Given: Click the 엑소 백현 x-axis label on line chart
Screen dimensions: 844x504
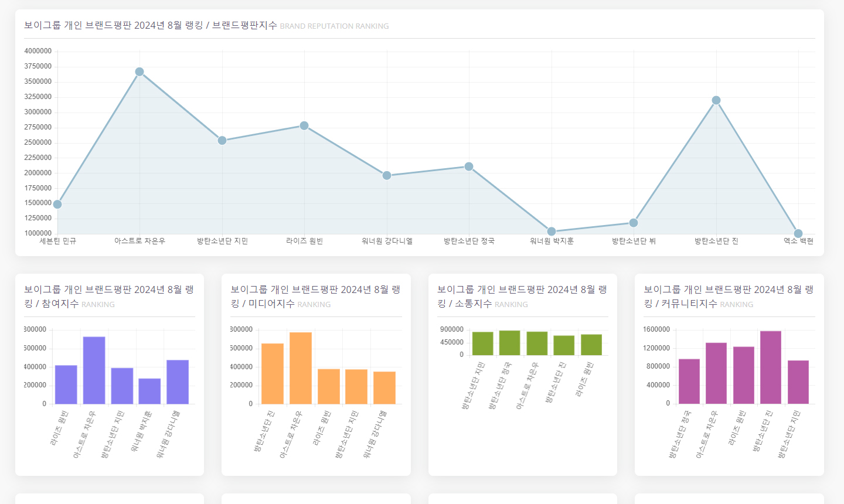Looking at the screenshot, I should [x=798, y=241].
